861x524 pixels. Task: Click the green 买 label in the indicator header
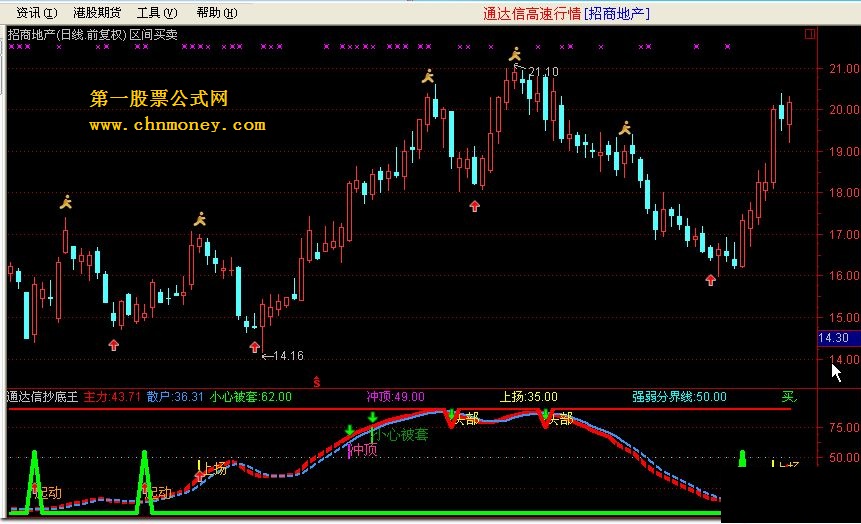[x=789, y=397]
